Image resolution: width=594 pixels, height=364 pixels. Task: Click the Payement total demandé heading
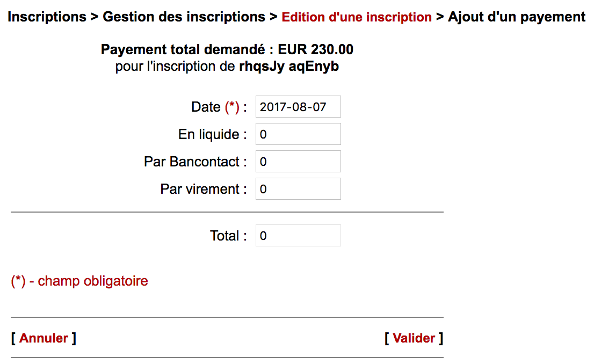point(227,50)
